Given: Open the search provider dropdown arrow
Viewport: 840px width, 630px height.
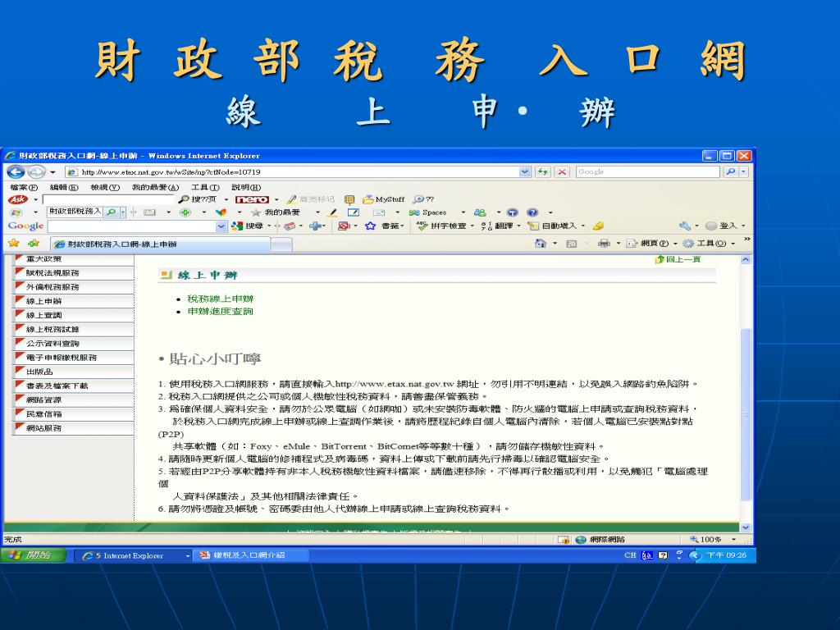Looking at the screenshot, I should click(744, 172).
